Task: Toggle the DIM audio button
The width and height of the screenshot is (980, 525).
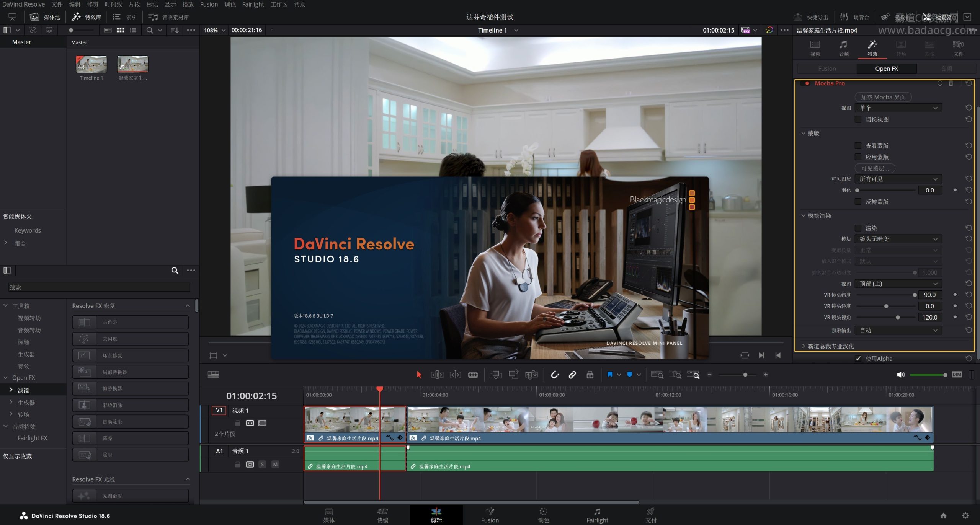Action: pos(957,374)
